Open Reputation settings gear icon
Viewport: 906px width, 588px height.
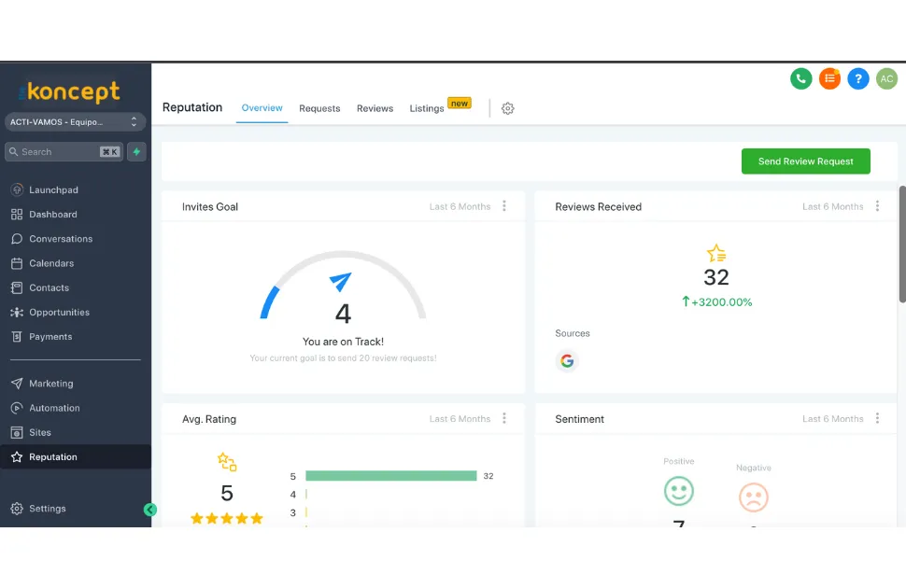[507, 108]
